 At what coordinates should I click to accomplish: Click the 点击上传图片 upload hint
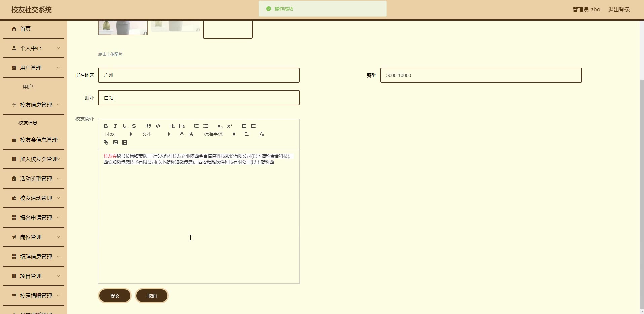[110, 54]
